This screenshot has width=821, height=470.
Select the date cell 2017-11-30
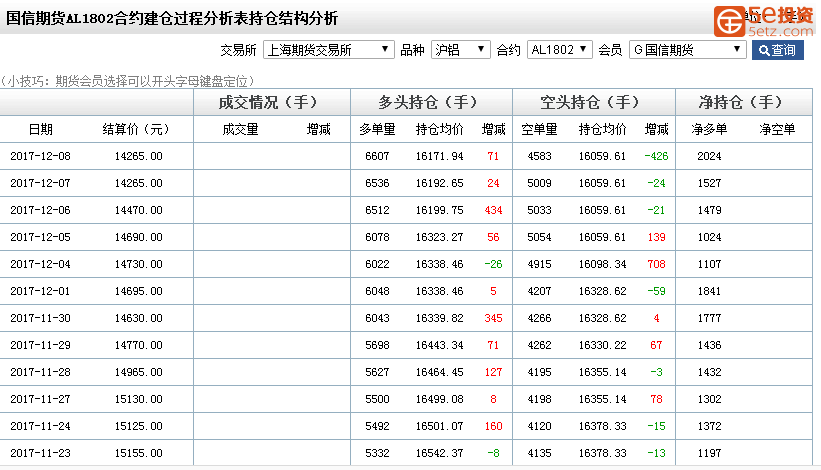[40, 318]
